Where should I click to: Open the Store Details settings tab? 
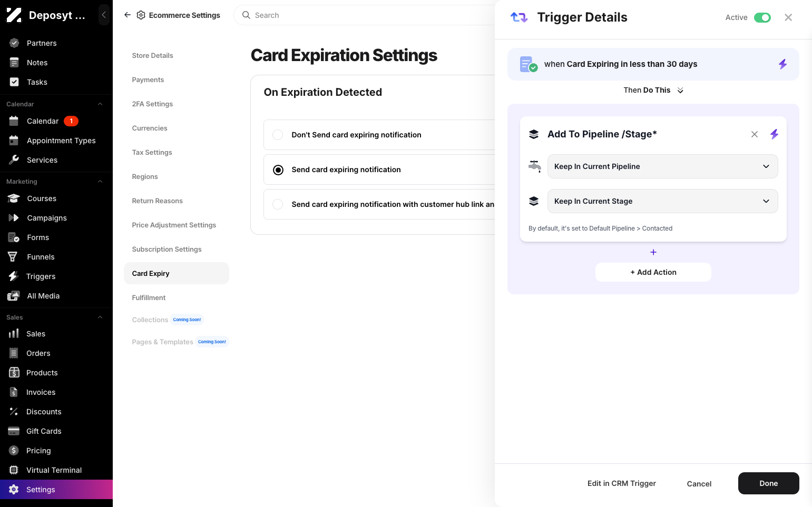tap(153, 56)
